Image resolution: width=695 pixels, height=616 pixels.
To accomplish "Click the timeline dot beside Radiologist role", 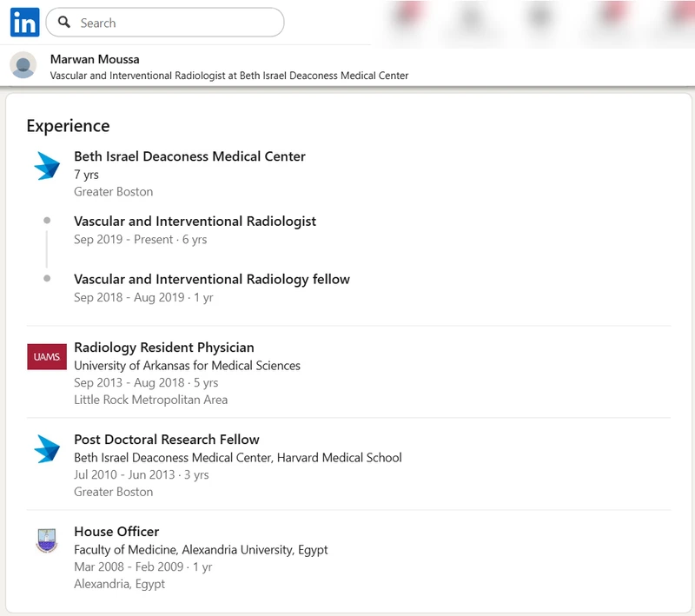I will (47, 221).
